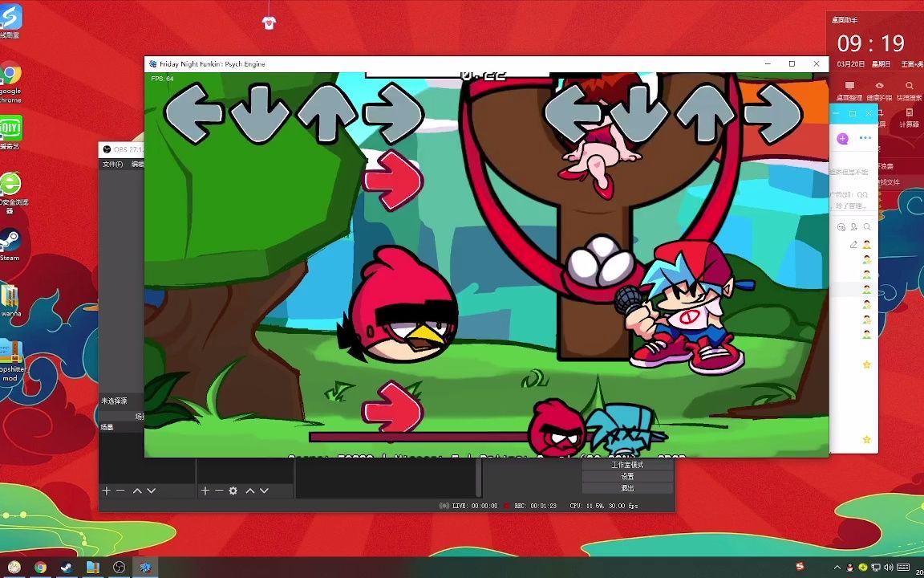924x578 pixels.
Task: Mute system volume from the tray speaker
Action: pos(889,568)
